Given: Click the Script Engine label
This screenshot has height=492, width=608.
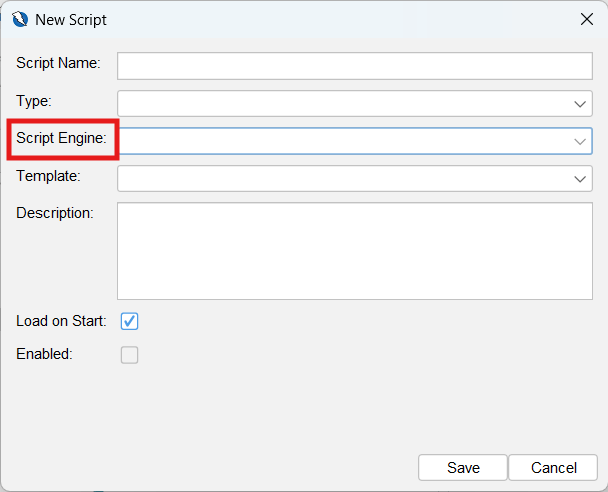Looking at the screenshot, I should pos(61,139).
